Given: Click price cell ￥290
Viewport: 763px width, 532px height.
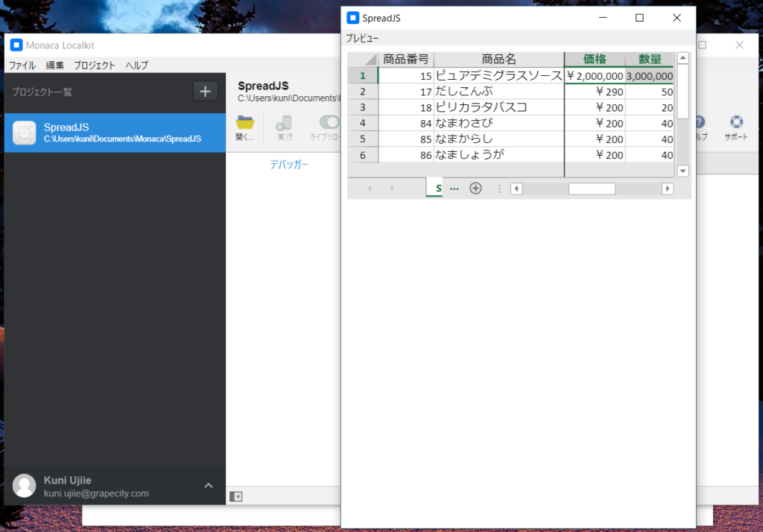Looking at the screenshot, I should pyautogui.click(x=595, y=92).
